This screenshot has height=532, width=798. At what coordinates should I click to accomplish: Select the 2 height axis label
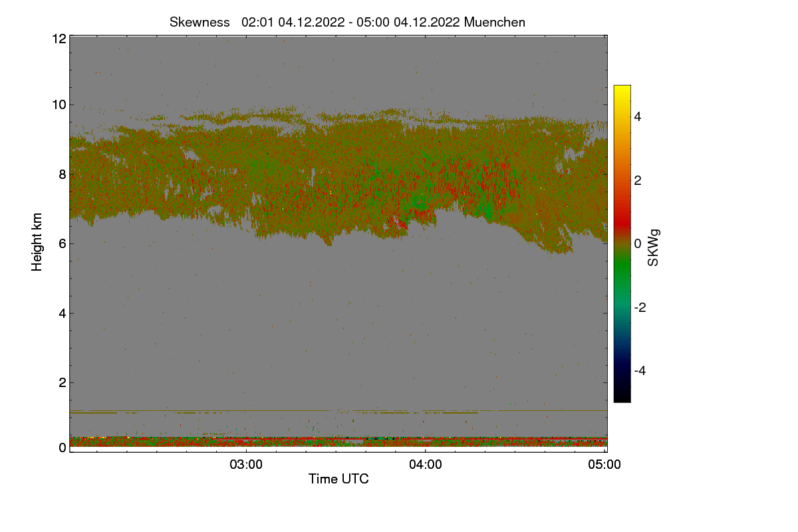pos(63,382)
